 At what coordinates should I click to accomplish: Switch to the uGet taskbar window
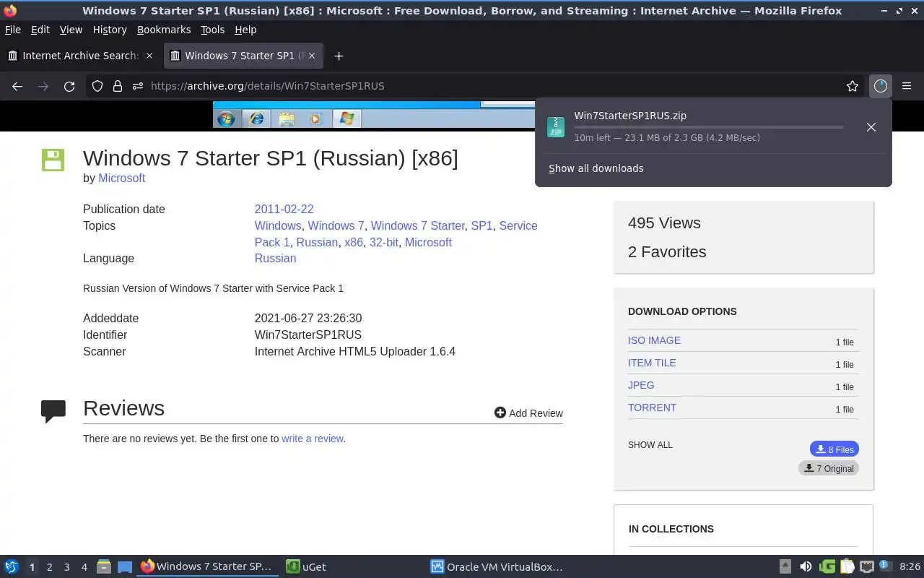coord(352,567)
